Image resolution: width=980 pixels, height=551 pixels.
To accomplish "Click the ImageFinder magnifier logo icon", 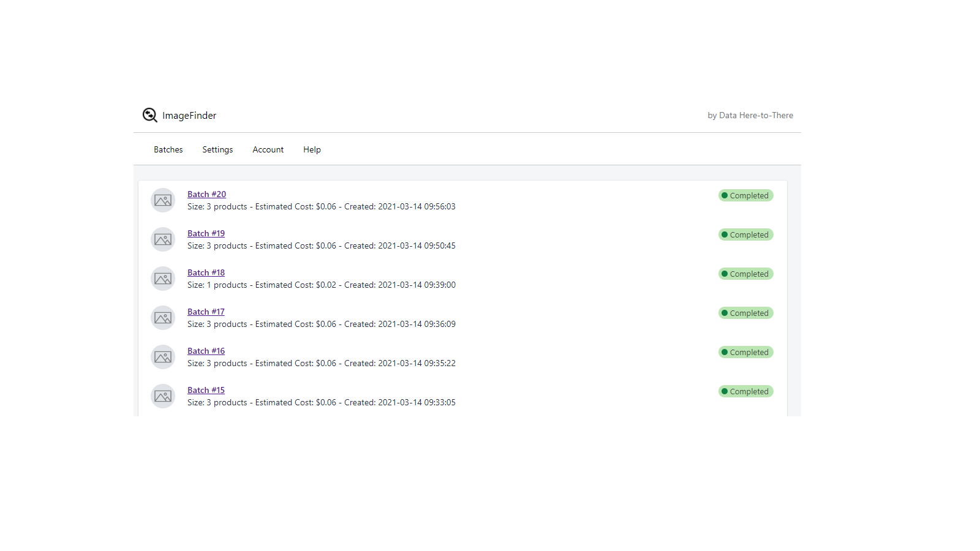I will pyautogui.click(x=150, y=115).
